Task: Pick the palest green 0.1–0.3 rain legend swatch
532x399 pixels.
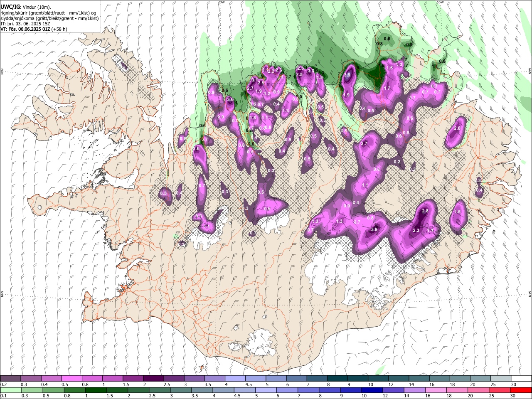Action: coord(11,390)
